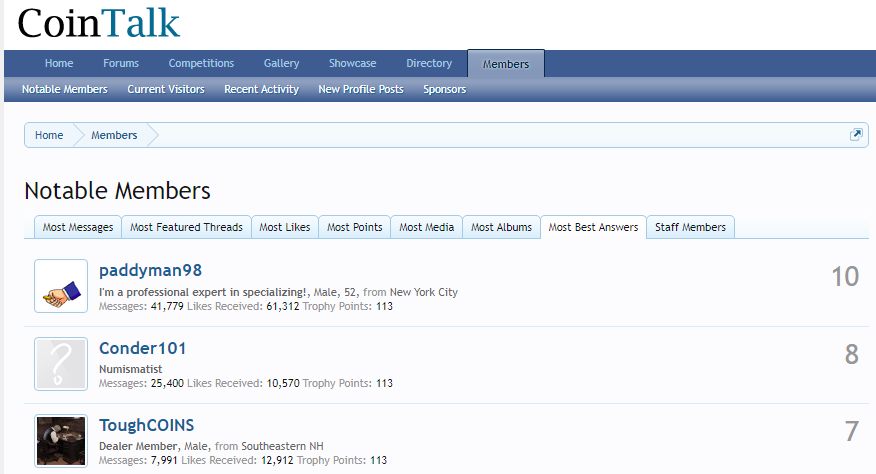The width and height of the screenshot is (876, 474).
Task: Open New Profile Posts link
Action: coord(361,89)
